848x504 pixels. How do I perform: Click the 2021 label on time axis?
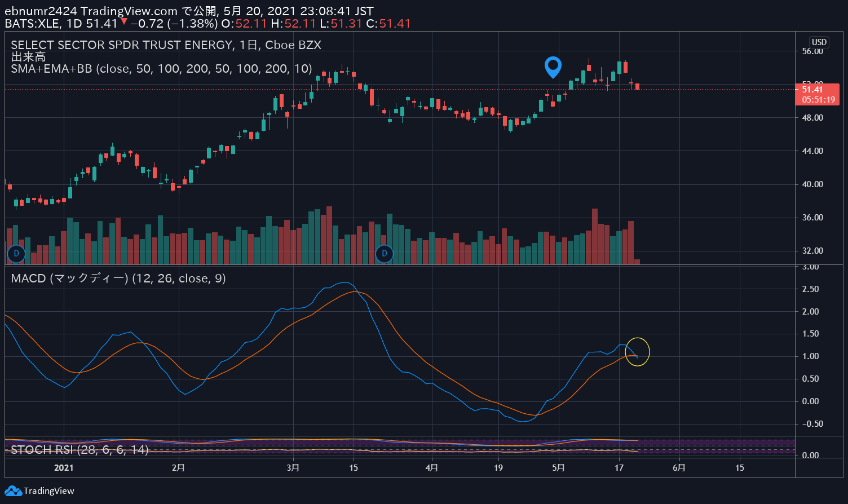(x=64, y=467)
